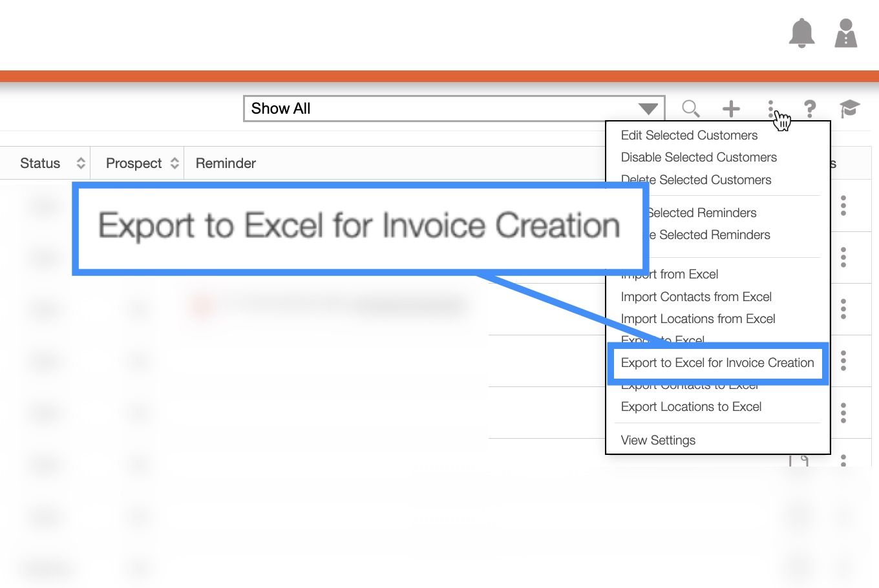879x588 pixels.
Task: Sort by the Prospect column arrows
Action: point(175,163)
